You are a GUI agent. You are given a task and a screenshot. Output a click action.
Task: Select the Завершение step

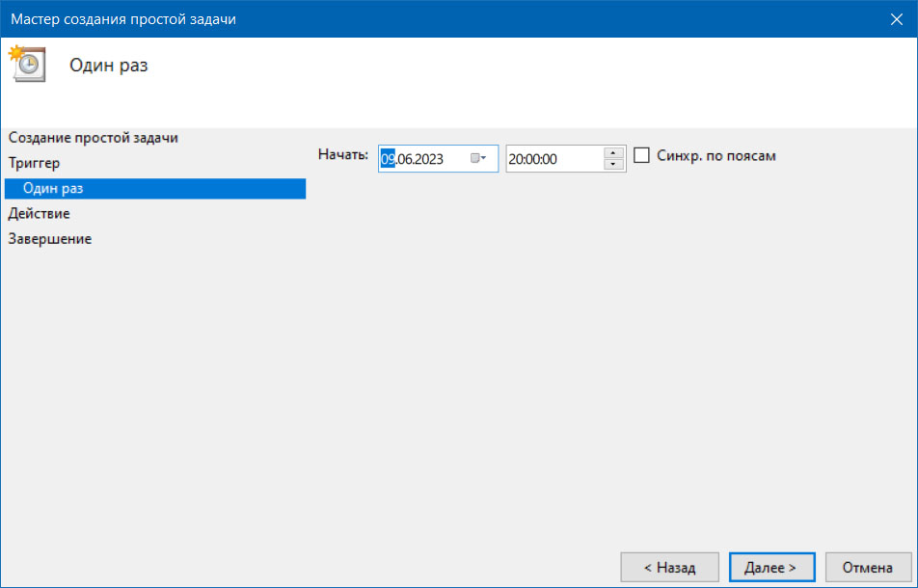50,239
